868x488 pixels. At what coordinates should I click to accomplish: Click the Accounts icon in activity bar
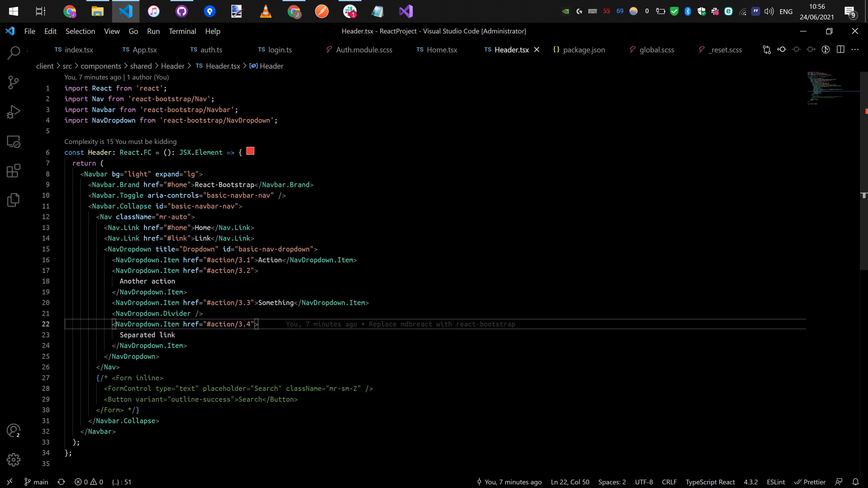13,430
